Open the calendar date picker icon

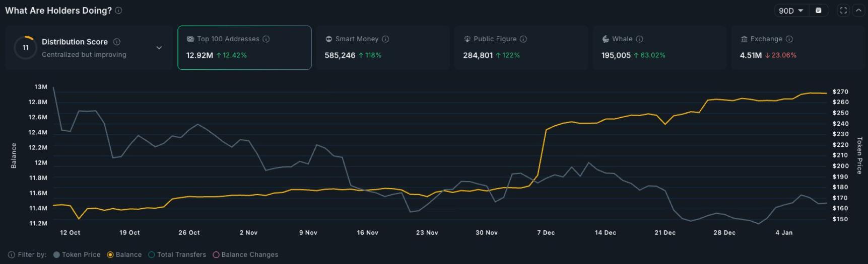click(819, 11)
